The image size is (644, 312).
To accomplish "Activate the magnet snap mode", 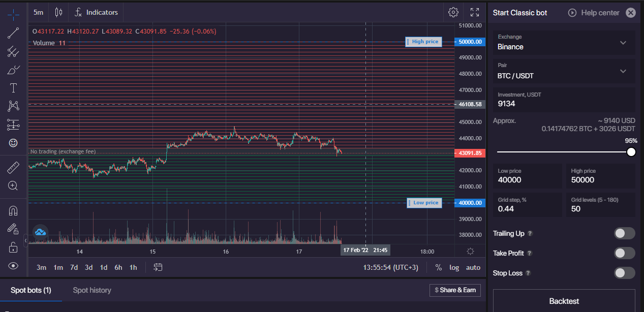I will 13,210.
